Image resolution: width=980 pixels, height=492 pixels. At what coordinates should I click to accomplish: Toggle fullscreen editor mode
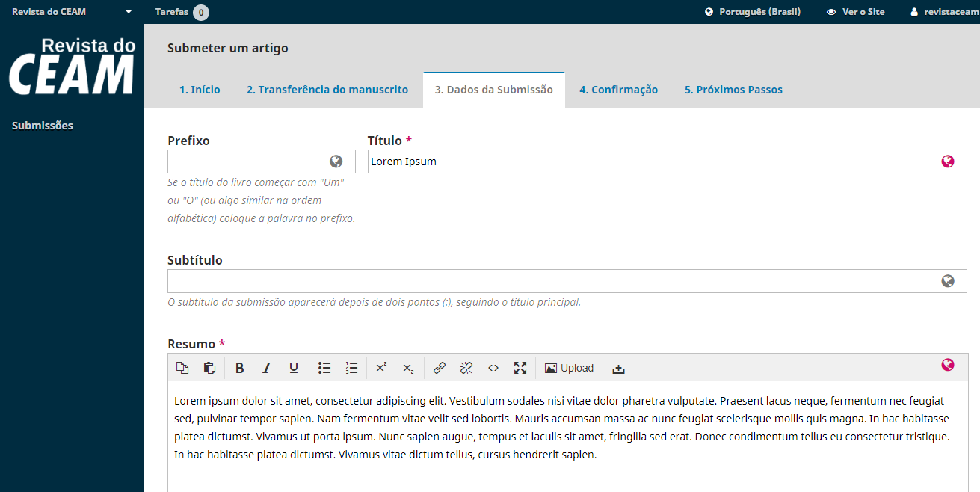[x=520, y=368]
